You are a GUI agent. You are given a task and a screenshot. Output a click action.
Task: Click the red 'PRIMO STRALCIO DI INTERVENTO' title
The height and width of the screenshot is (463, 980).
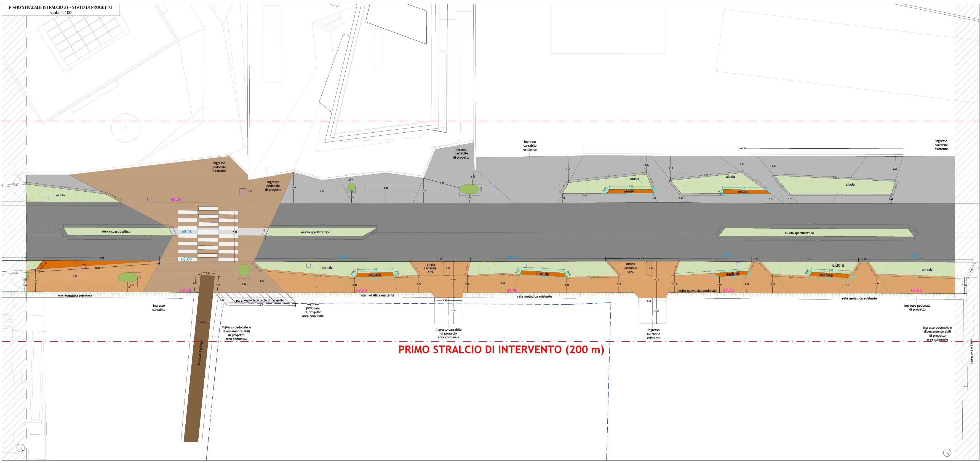pos(501,350)
